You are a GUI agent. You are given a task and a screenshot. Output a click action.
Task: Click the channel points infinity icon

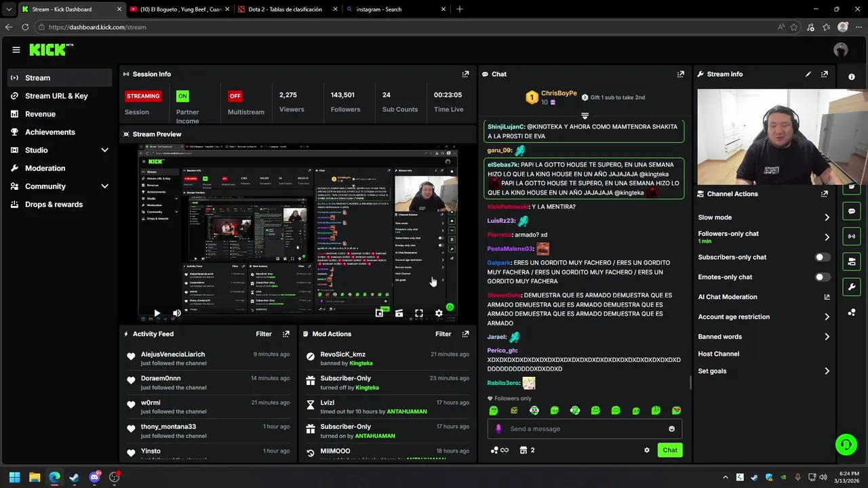[500, 450]
